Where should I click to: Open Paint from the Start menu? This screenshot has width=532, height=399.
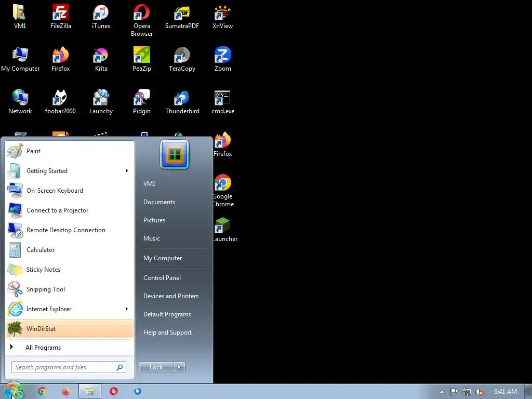70,151
